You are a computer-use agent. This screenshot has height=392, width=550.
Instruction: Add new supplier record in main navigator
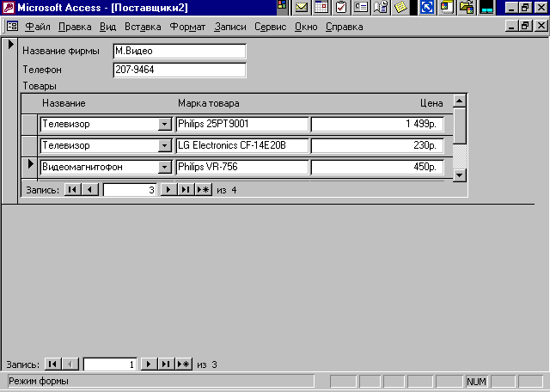184,364
